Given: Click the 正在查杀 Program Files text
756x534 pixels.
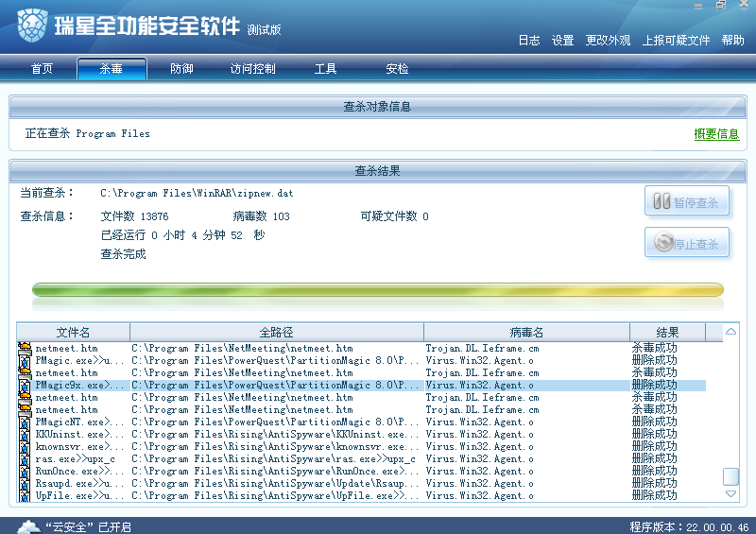Looking at the screenshot, I should tap(87, 133).
